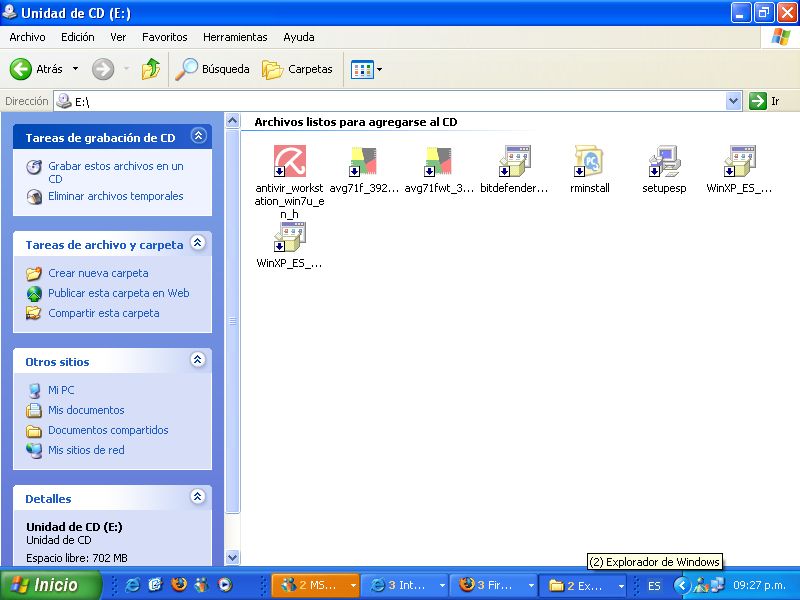Toggle the Carpetas folder pane

click(297, 69)
